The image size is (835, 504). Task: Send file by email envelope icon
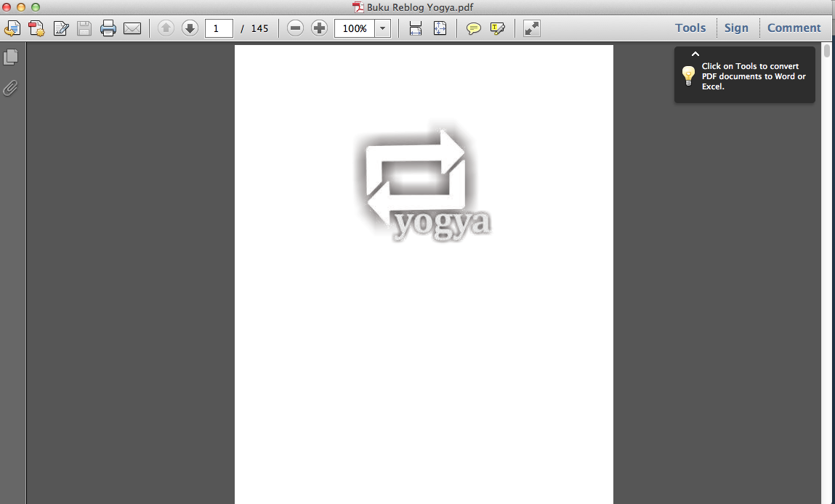click(x=132, y=28)
